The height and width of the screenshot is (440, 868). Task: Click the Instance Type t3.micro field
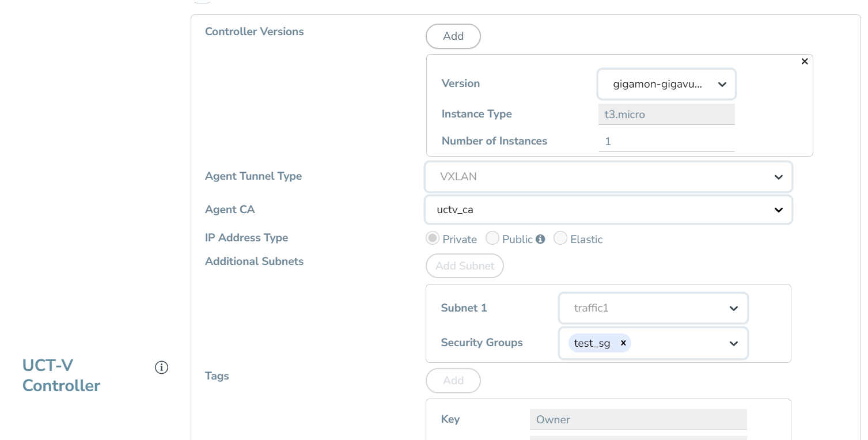point(666,115)
